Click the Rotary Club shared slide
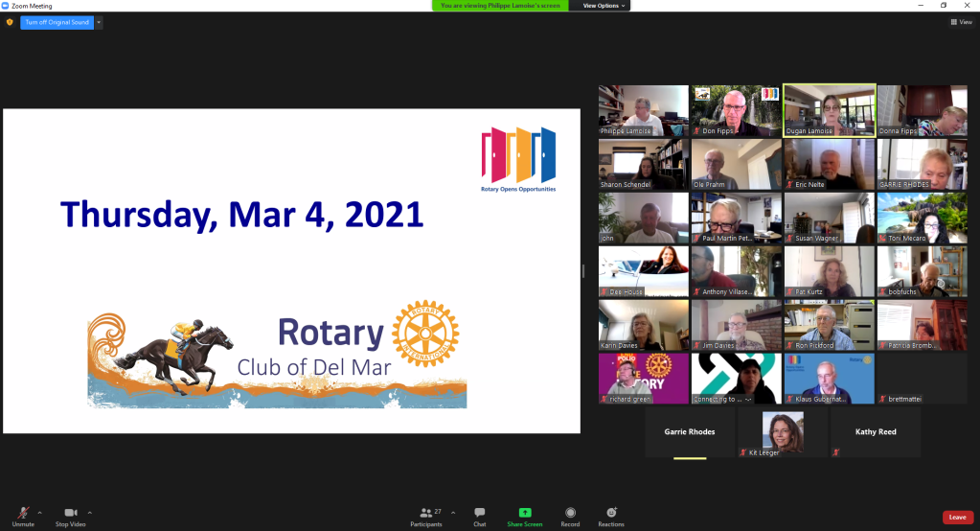Screen dimensions: 980x531 (291, 270)
